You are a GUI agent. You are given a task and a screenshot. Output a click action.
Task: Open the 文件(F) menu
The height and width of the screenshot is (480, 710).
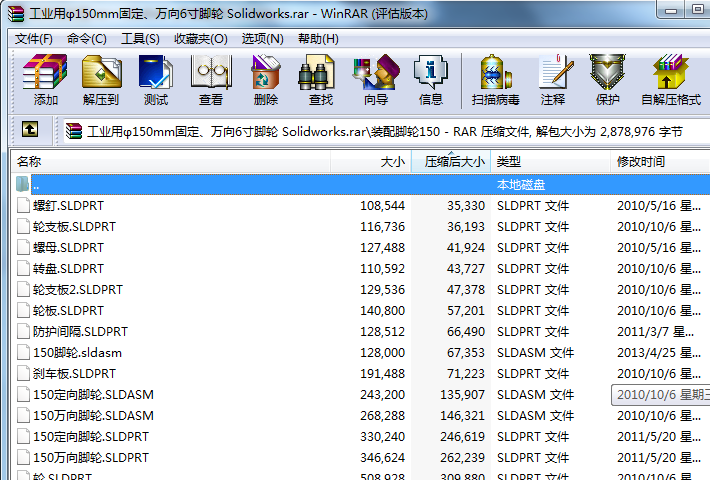click(34, 39)
